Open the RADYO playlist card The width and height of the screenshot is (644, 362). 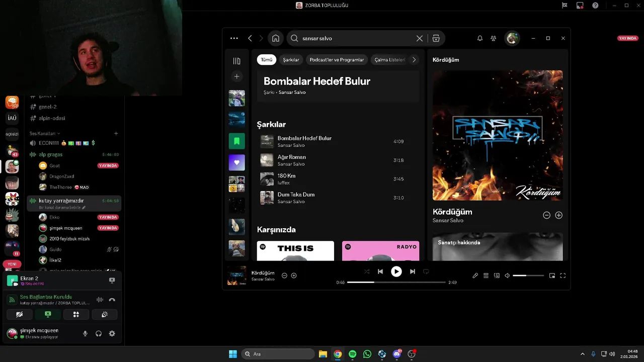click(380, 251)
